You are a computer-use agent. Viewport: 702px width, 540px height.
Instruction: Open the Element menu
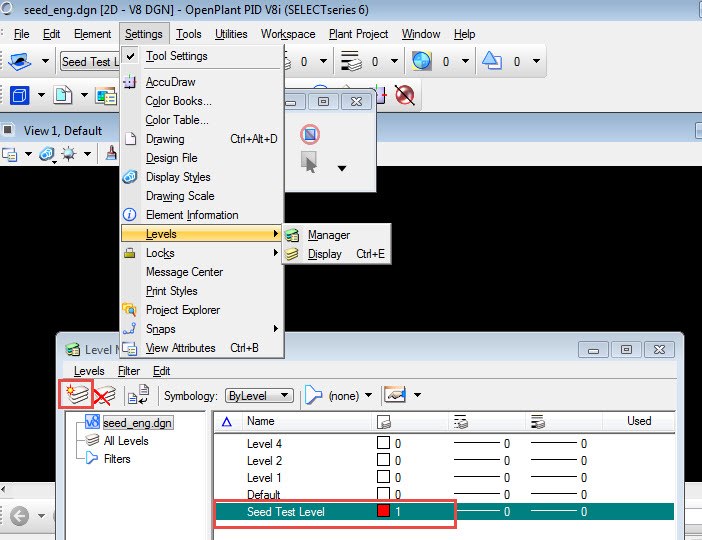92,34
